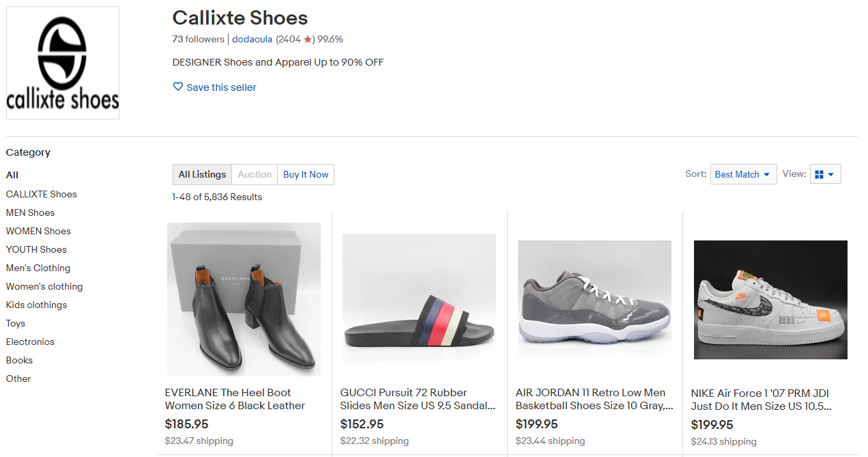Open the All Listings tab
868x457 pixels.
coord(202,174)
